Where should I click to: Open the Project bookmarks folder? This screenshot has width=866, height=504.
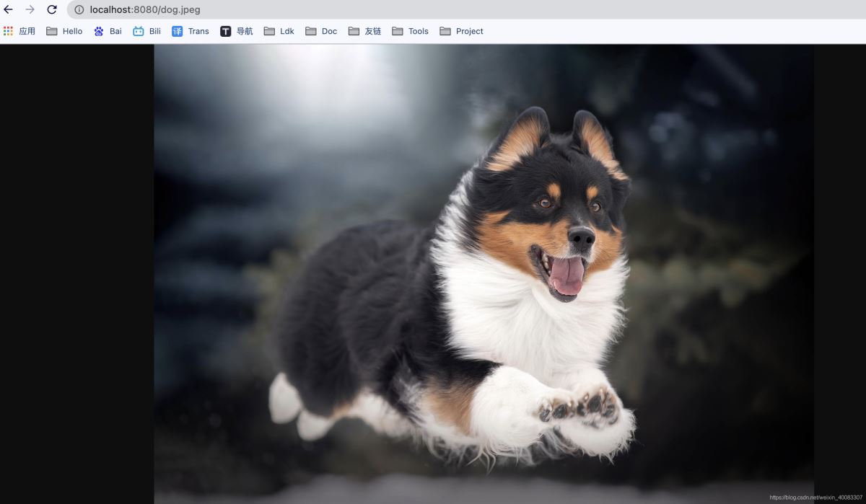pyautogui.click(x=461, y=31)
